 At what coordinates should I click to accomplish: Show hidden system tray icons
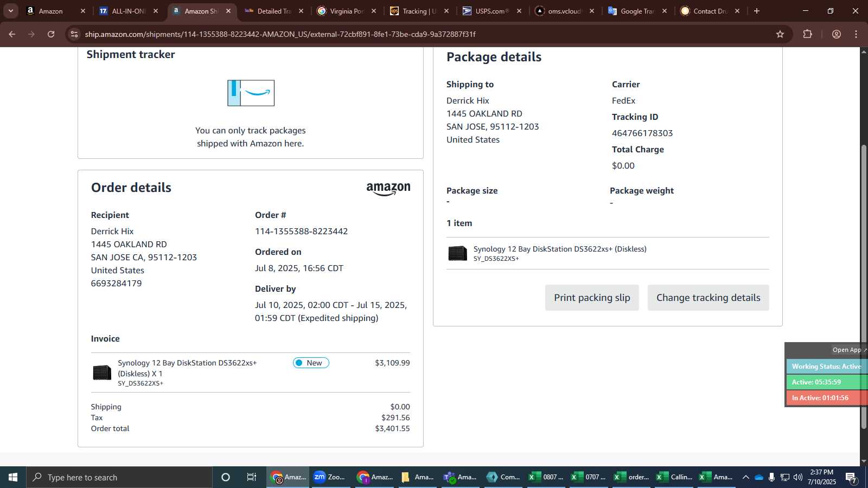[x=745, y=477]
